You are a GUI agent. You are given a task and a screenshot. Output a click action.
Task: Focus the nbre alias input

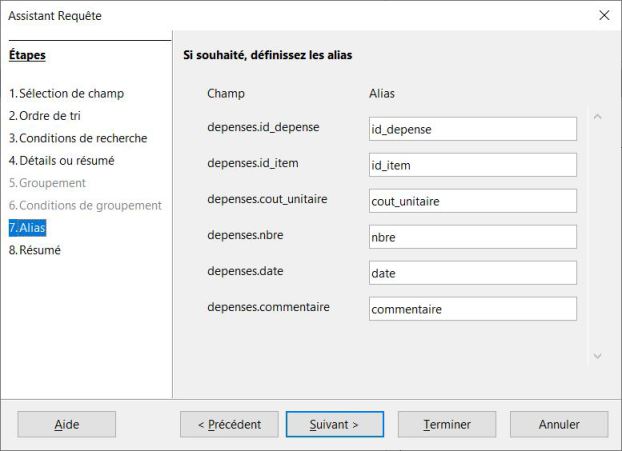[472, 237]
